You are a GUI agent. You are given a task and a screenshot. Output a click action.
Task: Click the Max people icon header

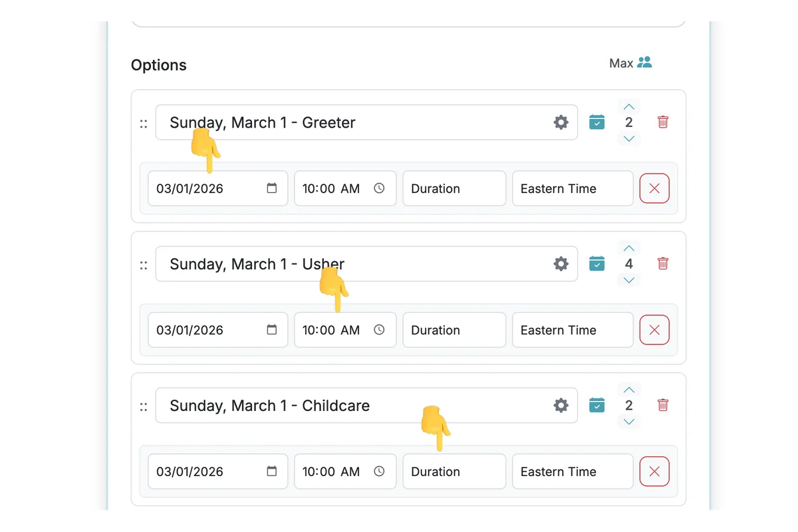tap(644, 63)
